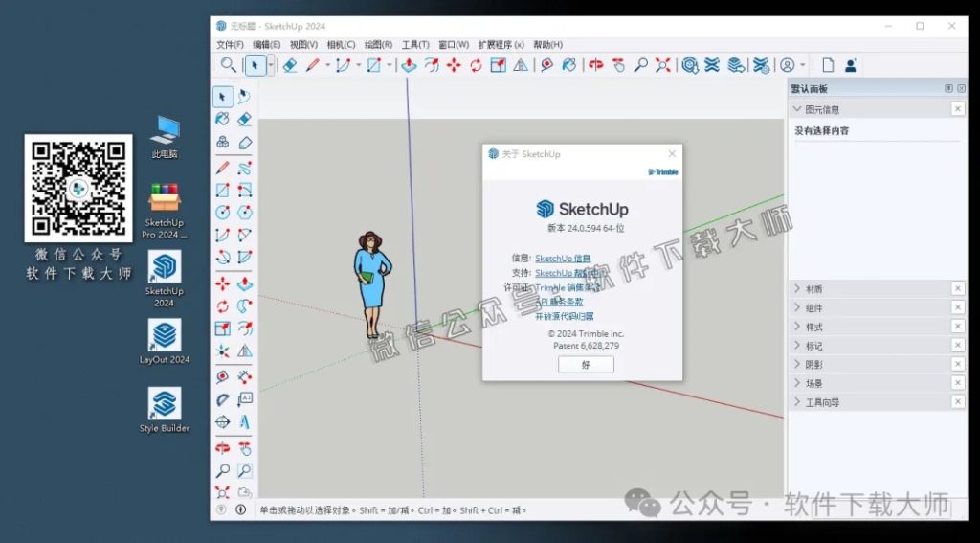Choose the Follow Me tool
This screenshot has height=543, width=980.
click(244, 306)
